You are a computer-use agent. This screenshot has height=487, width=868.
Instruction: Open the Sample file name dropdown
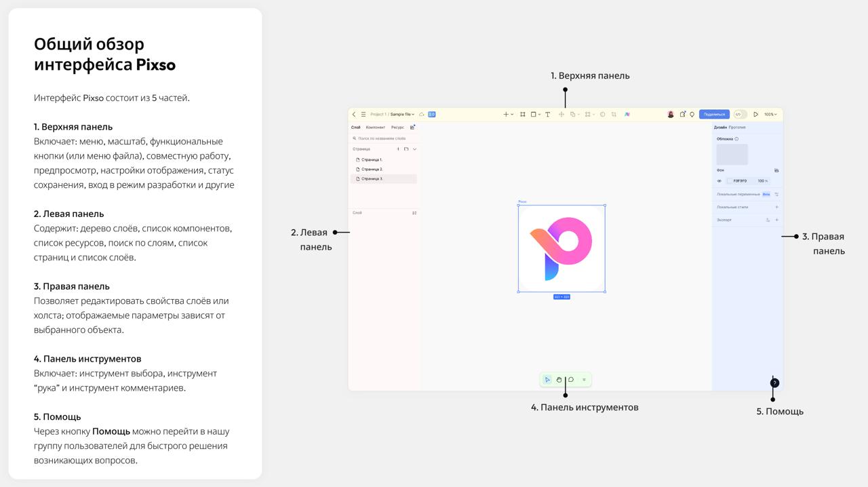pos(403,114)
